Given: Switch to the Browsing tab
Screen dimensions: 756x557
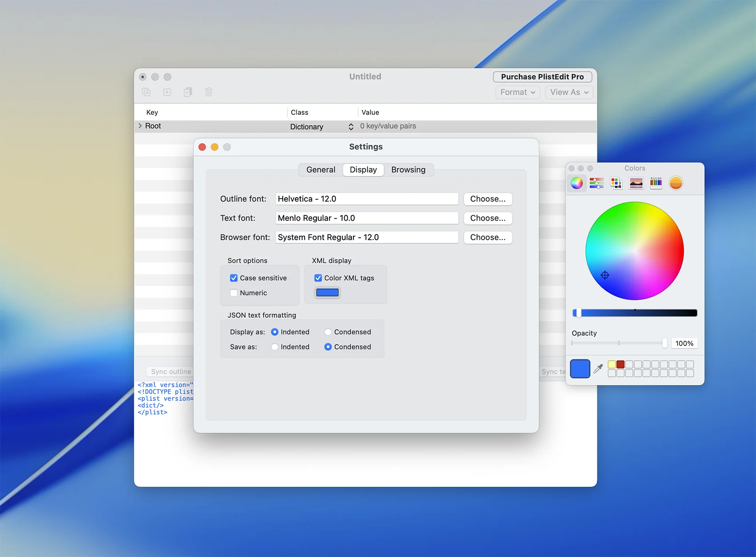Looking at the screenshot, I should click(408, 170).
